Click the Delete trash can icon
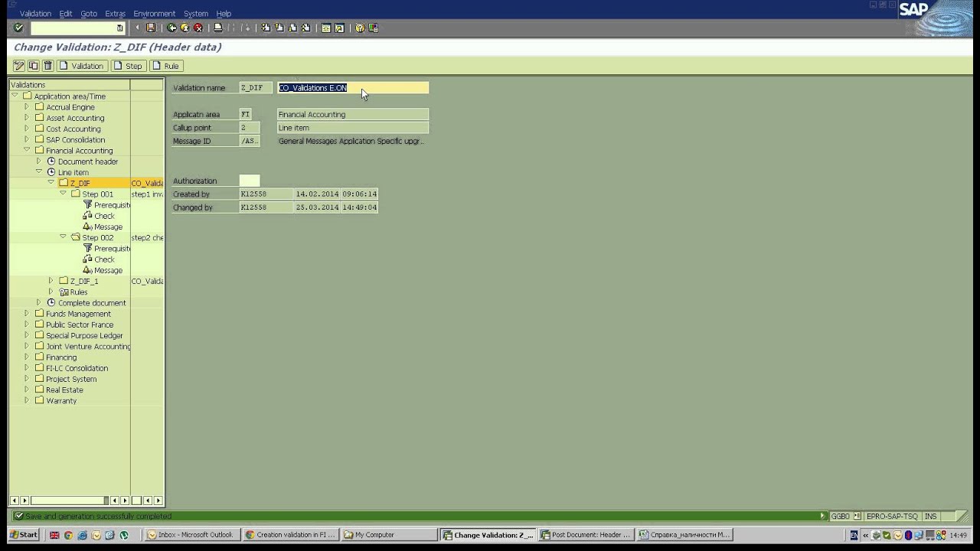The width and height of the screenshot is (980, 551). tap(47, 66)
